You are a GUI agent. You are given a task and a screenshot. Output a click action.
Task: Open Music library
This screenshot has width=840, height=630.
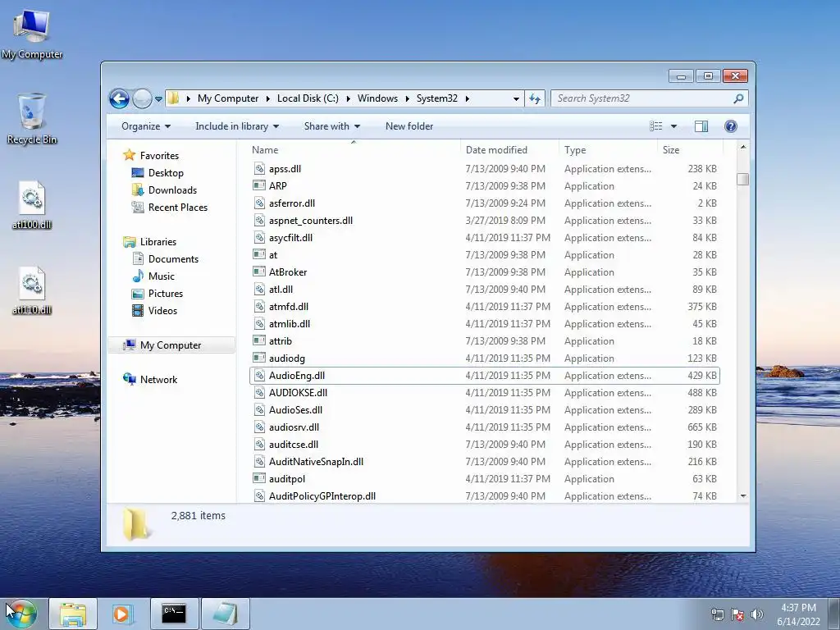point(161,276)
